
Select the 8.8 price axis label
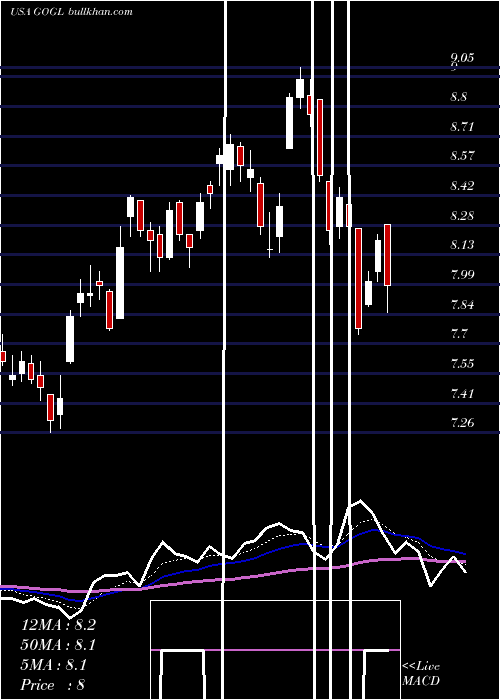458,96
